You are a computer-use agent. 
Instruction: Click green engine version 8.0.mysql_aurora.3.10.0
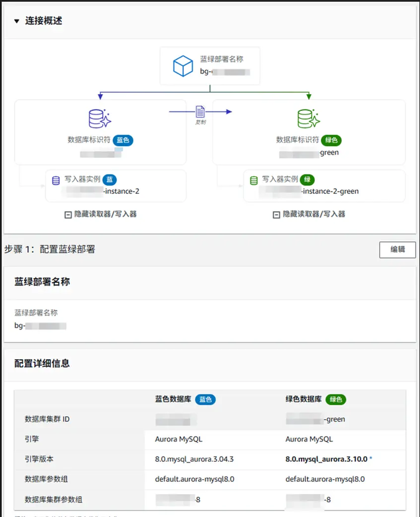click(326, 459)
